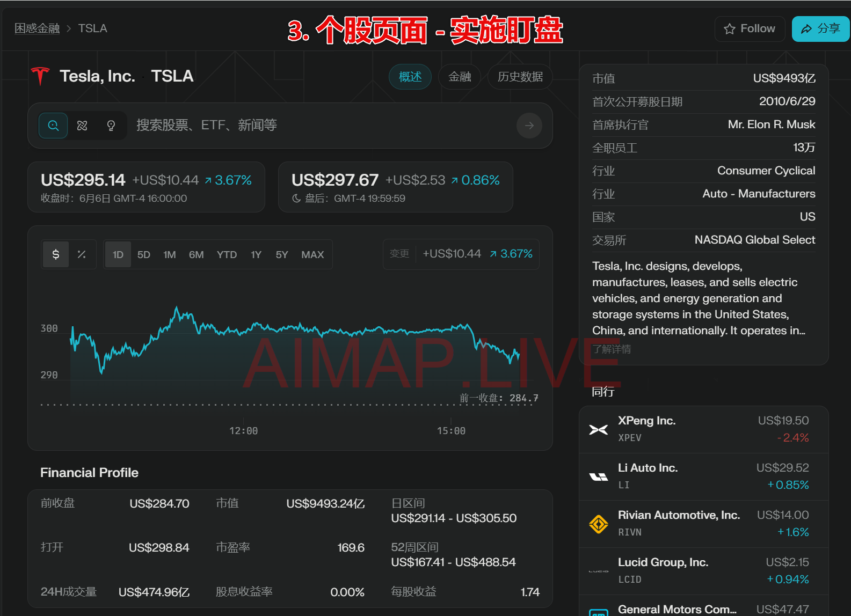Click the dividend yield 0.00% value
The width and height of the screenshot is (851, 616).
click(347, 592)
